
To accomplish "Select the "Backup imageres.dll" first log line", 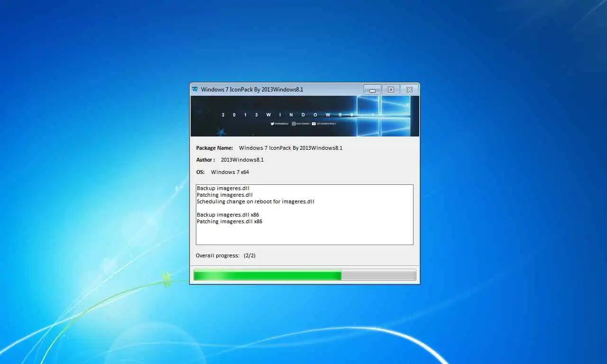I will 223,188.
